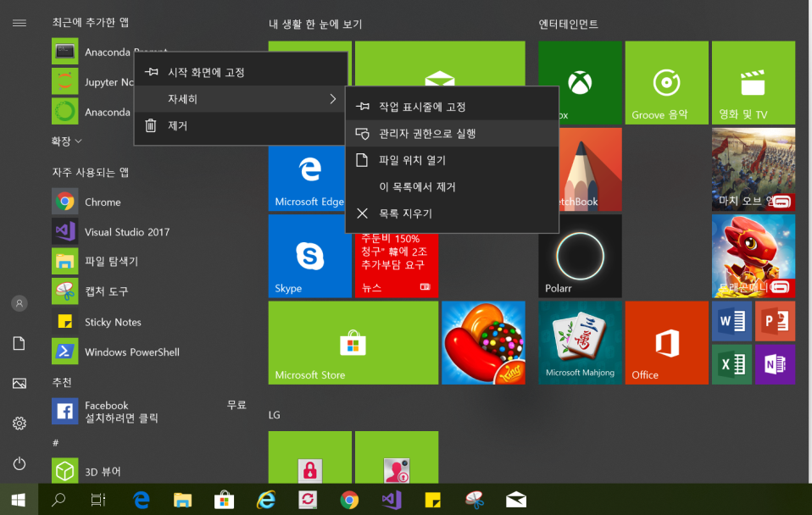
Task: Open Pictures icon in start sidebar
Action: coord(19,384)
